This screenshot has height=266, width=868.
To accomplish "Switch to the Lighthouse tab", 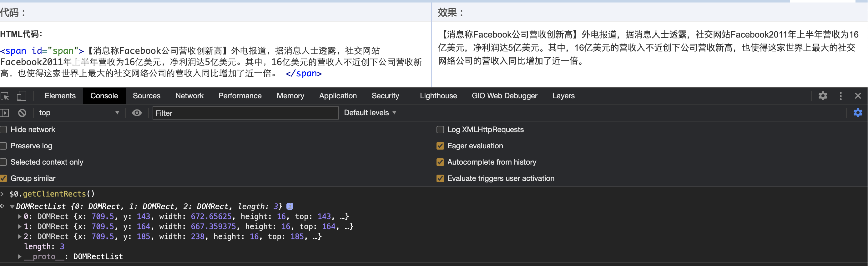I will point(438,96).
